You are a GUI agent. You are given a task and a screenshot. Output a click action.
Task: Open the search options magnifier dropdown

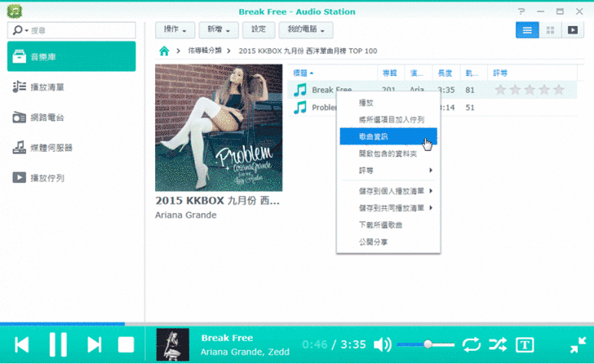[20, 30]
